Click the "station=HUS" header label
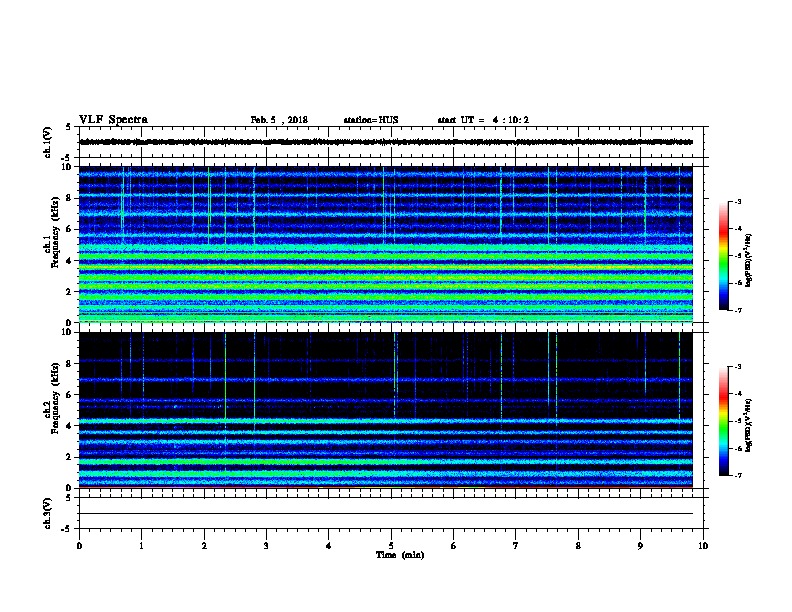The height and width of the screenshot is (612, 792). pos(371,120)
